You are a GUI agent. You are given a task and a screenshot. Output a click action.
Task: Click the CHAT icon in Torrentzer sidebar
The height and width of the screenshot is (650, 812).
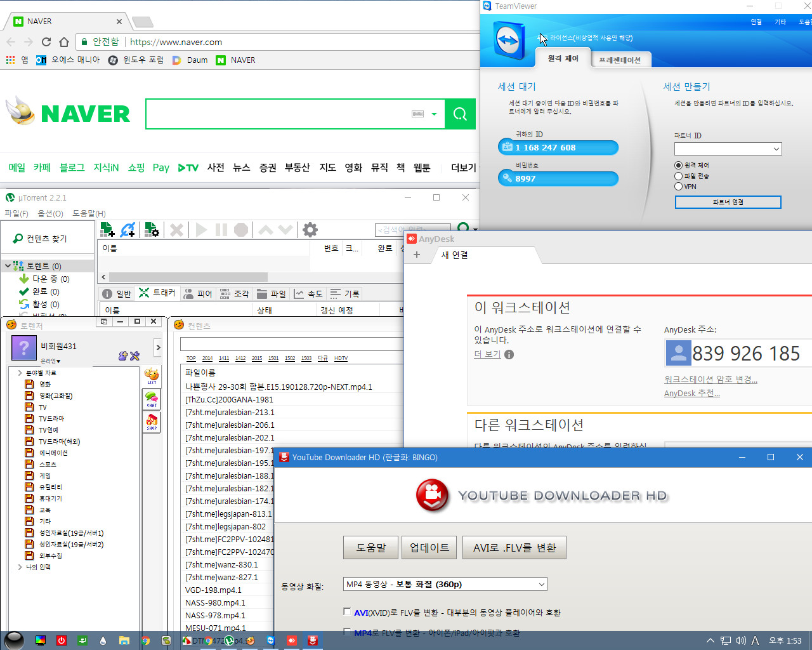(x=152, y=399)
